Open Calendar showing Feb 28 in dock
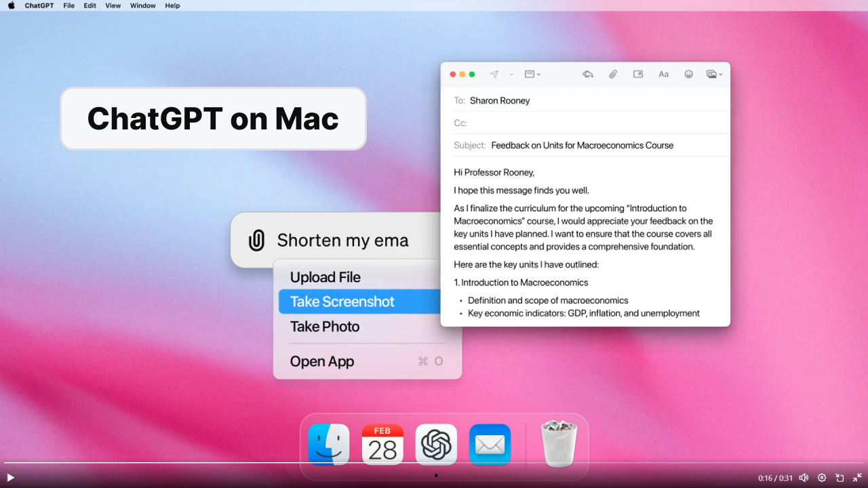Screen dimensions: 868x488 382,445
